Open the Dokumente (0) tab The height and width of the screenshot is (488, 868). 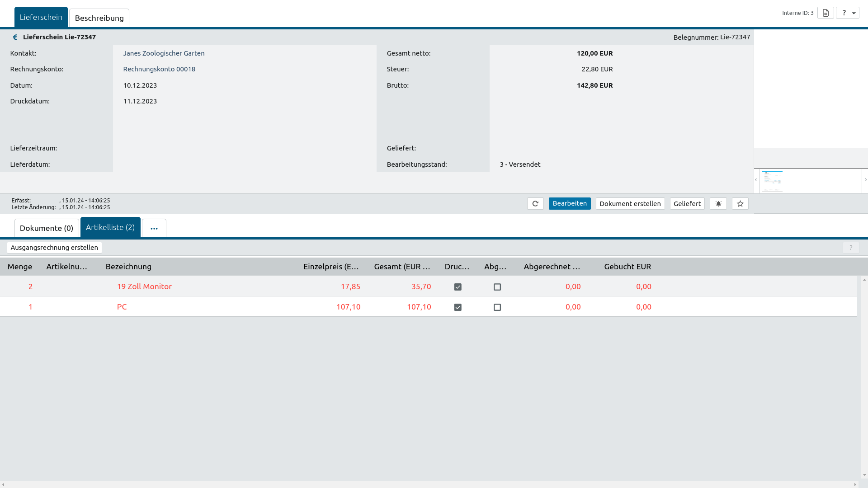47,228
